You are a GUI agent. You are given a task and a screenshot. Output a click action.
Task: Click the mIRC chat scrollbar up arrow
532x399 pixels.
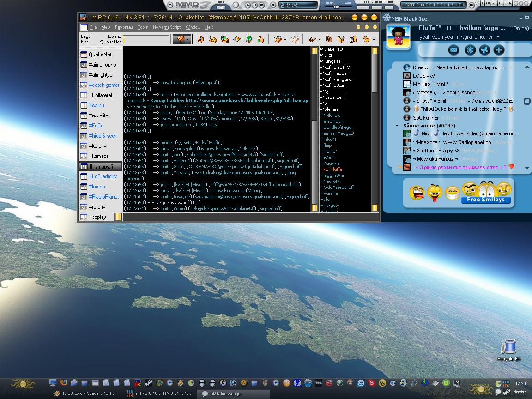(x=314, y=50)
